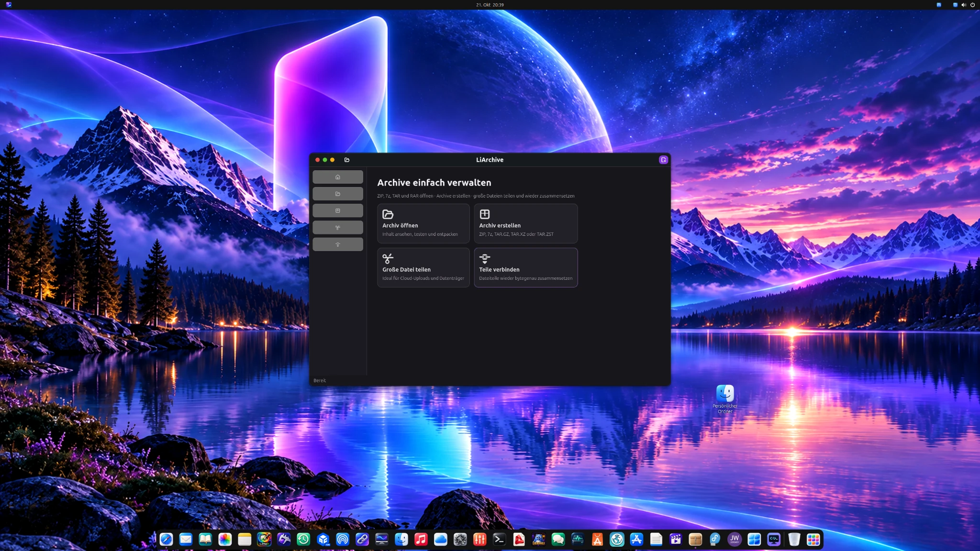The height and width of the screenshot is (551, 980).
Task: Click the 'Bereit' status bar text
Action: point(320,381)
